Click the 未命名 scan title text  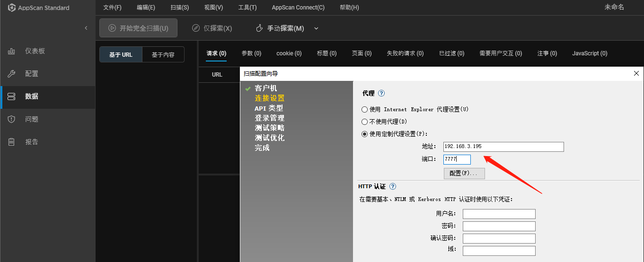[614, 7]
